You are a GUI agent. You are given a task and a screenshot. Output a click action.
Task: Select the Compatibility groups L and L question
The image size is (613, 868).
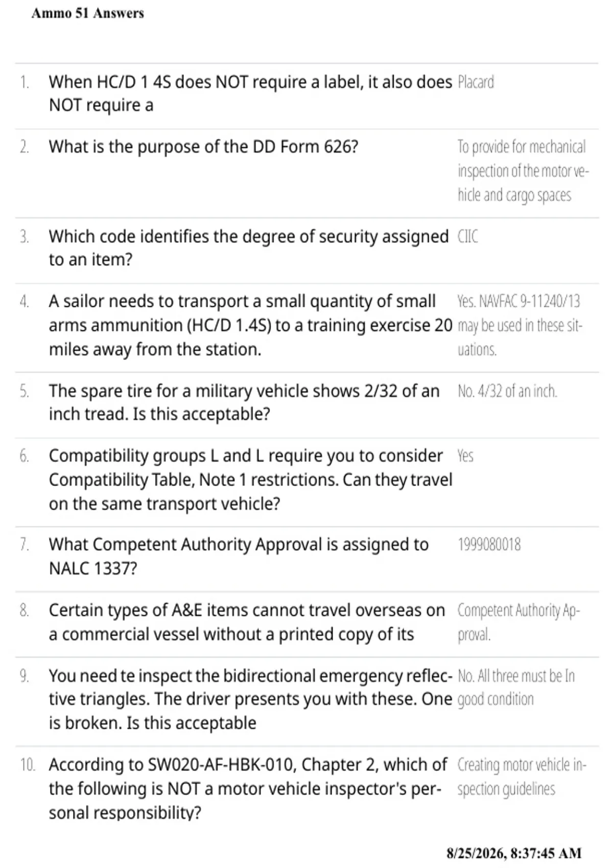pyautogui.click(x=250, y=479)
